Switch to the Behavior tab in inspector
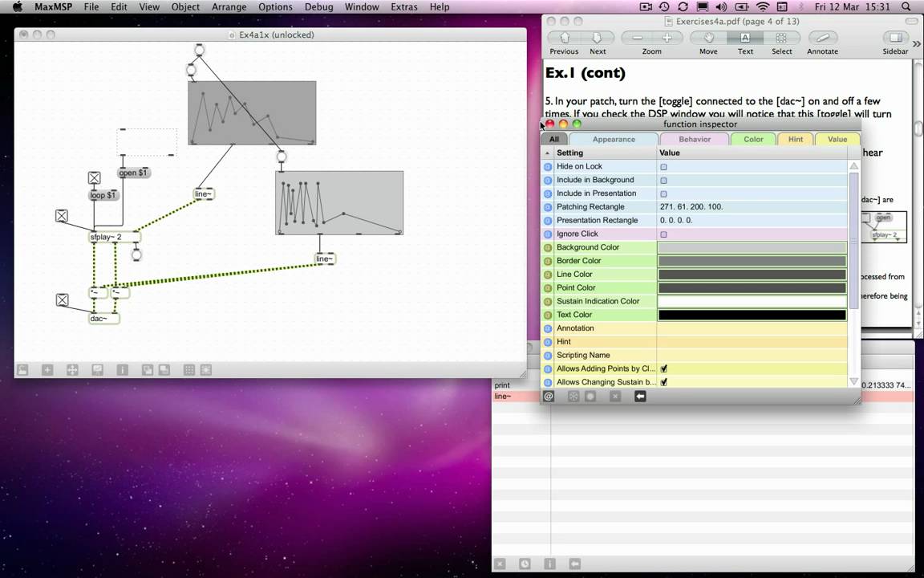 point(694,139)
